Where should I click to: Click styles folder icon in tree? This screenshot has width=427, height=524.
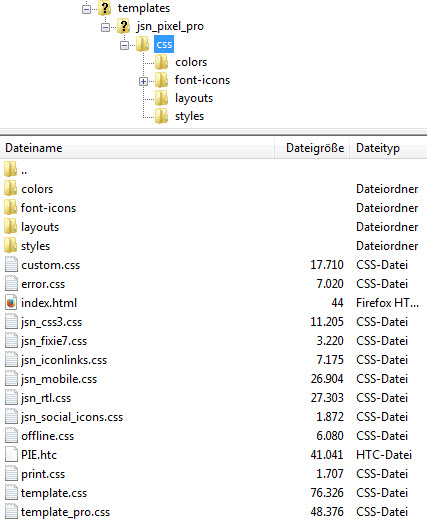click(162, 116)
